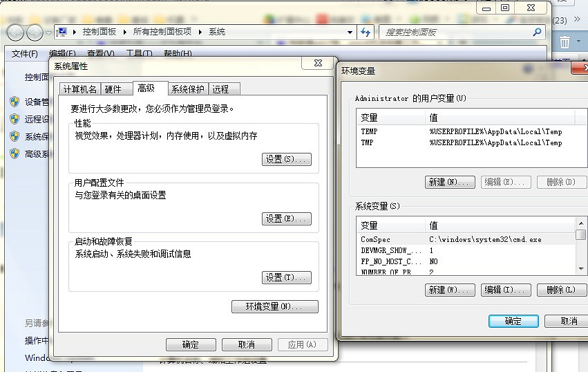Open the 文件(F) menu
This screenshot has height=372, width=588.
coord(24,53)
